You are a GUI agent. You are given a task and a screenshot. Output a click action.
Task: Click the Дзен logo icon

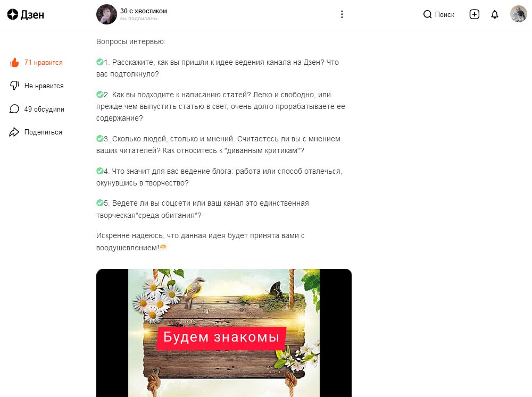(x=13, y=14)
